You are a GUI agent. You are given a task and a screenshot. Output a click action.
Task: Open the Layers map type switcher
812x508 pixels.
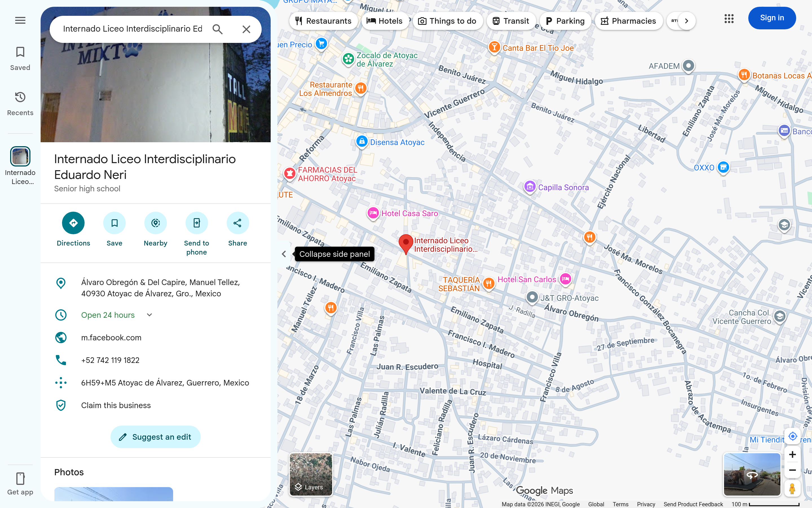click(x=311, y=474)
